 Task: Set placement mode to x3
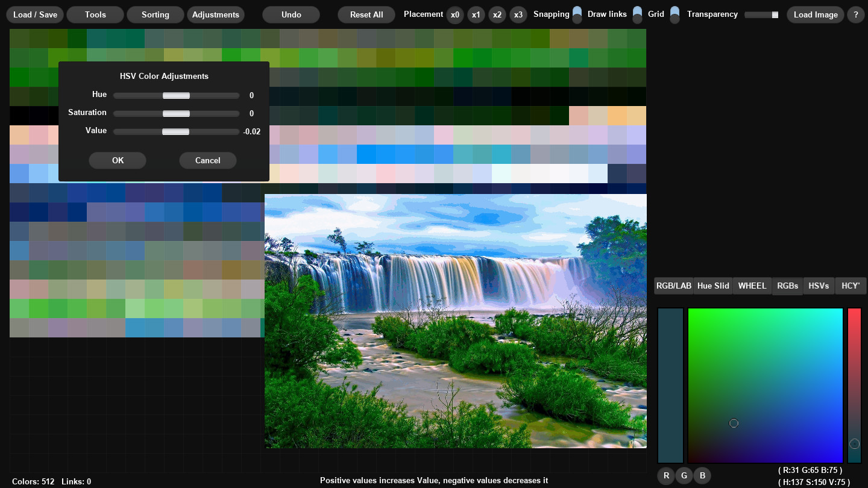click(518, 14)
